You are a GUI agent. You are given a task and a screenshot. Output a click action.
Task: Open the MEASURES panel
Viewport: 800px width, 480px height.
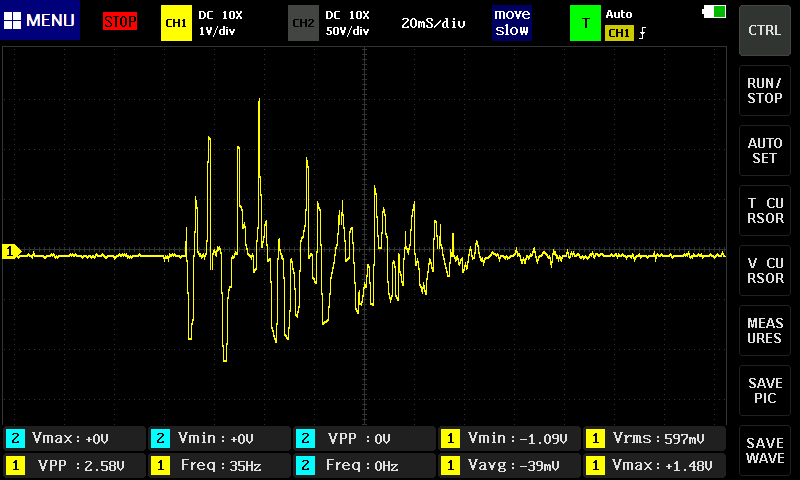coord(765,331)
